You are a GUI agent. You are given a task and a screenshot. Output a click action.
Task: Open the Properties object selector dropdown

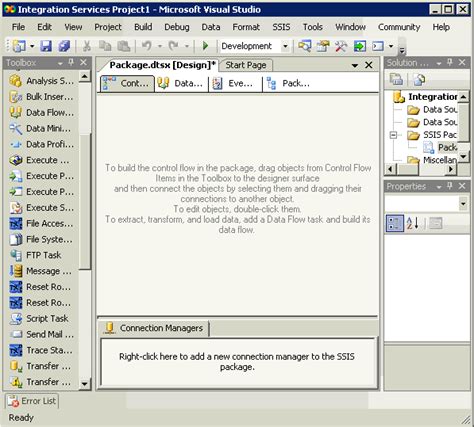(463, 203)
